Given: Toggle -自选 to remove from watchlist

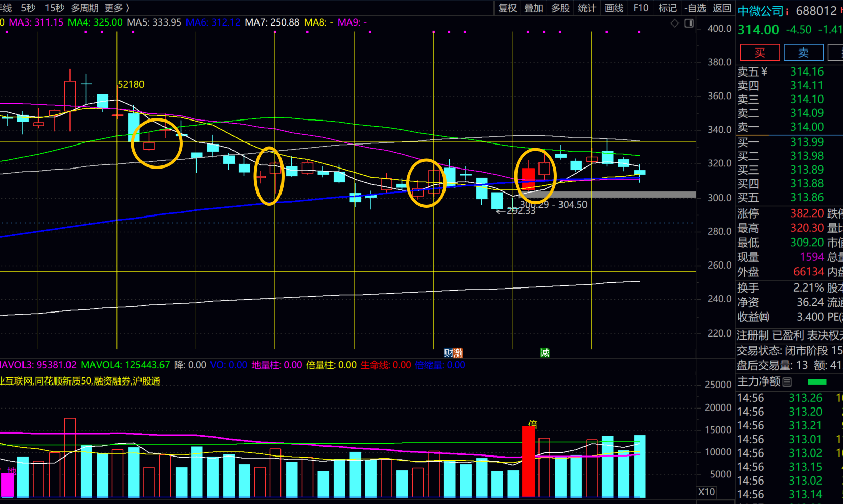Looking at the screenshot, I should [x=695, y=8].
